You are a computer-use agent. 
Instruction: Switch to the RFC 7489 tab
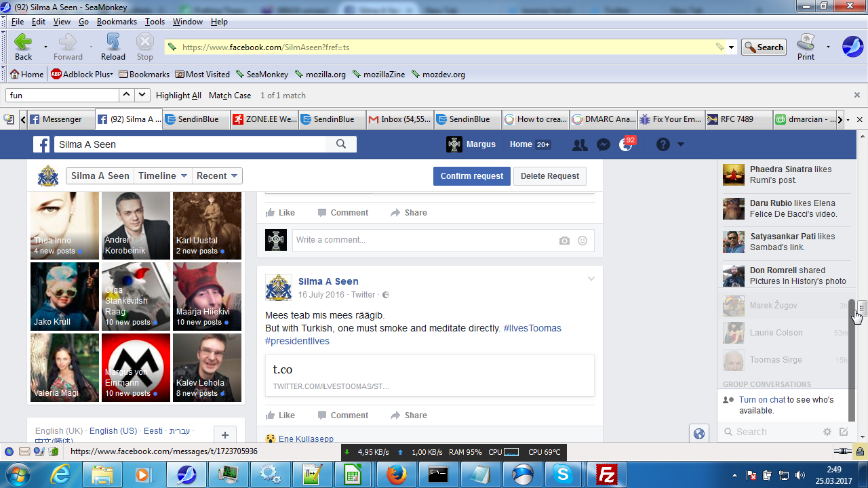tap(738, 119)
